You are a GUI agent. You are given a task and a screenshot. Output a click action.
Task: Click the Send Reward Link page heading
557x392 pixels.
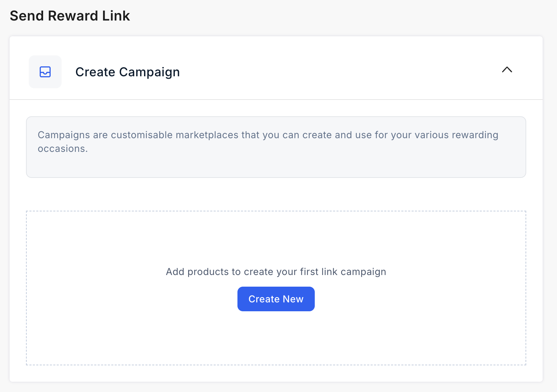(x=70, y=16)
